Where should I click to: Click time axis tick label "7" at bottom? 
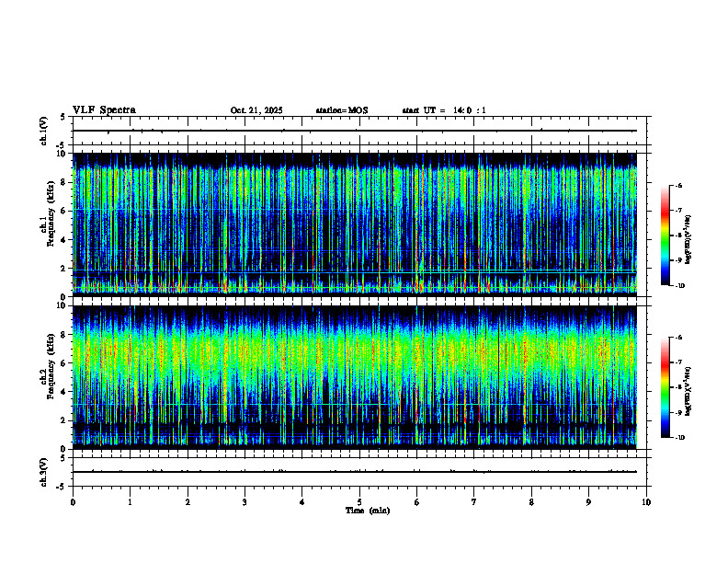474,502
